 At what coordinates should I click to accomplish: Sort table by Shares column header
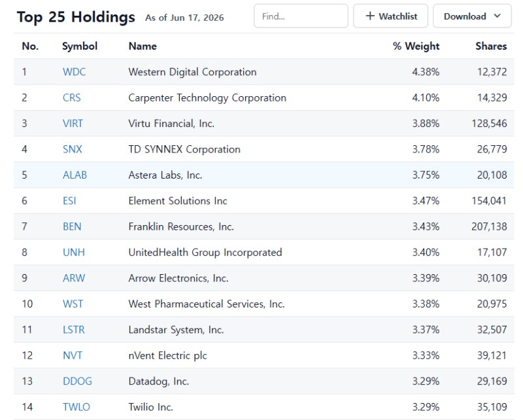tap(491, 46)
